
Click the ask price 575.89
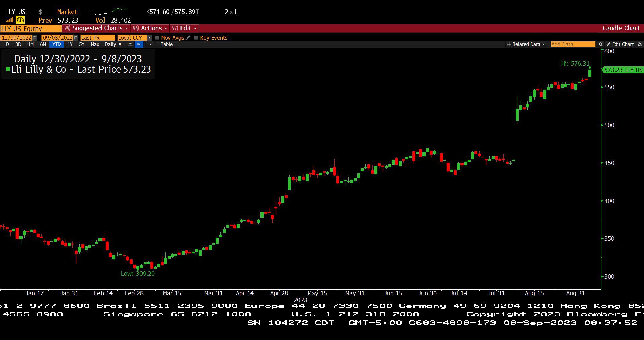pos(185,12)
